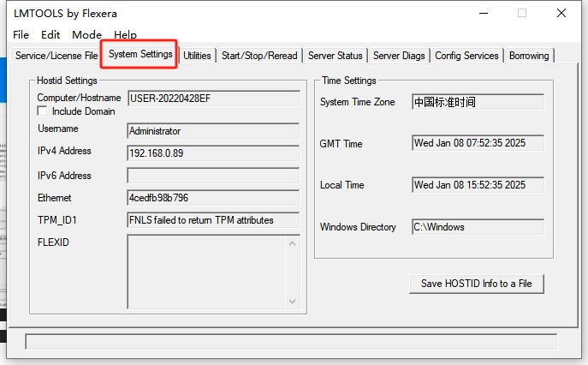Click FLEXID scrollbar down arrow
Viewport: 588px width, 365px height.
(x=293, y=301)
